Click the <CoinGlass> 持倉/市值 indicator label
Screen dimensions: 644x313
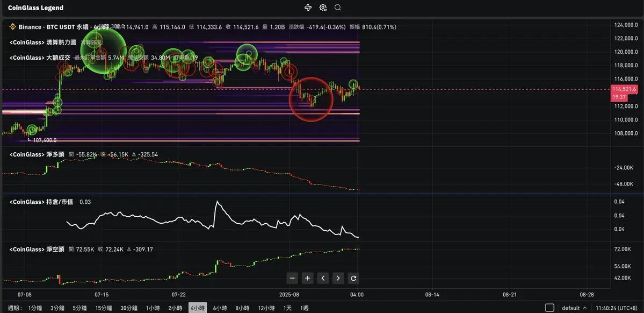pos(41,202)
